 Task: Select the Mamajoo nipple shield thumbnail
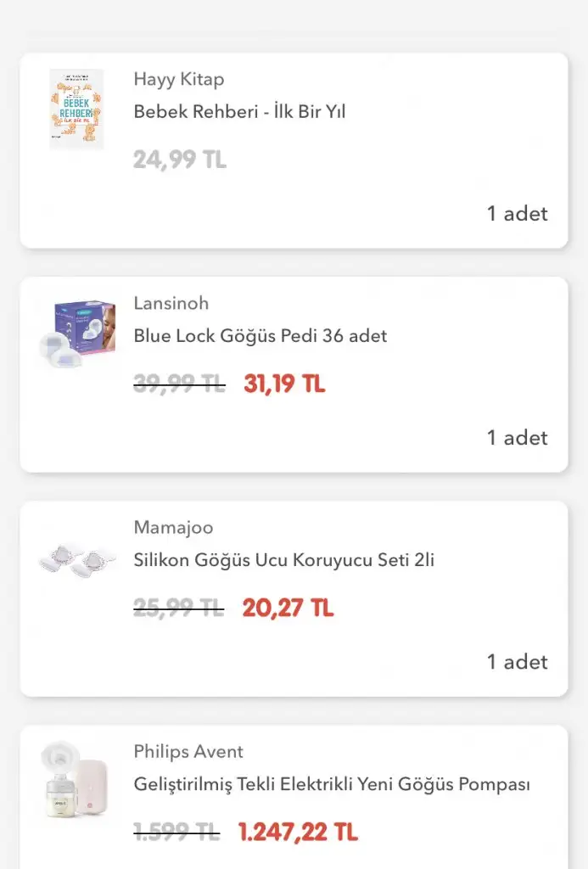point(76,560)
